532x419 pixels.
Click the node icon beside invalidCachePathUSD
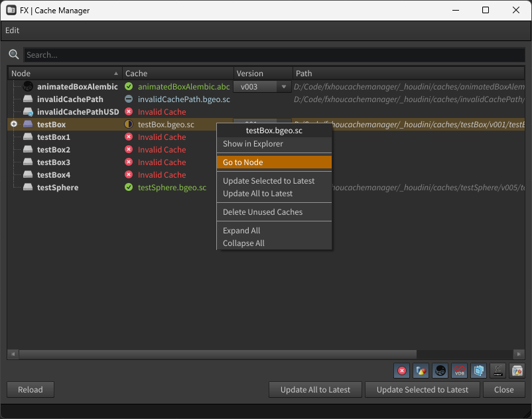click(28, 112)
